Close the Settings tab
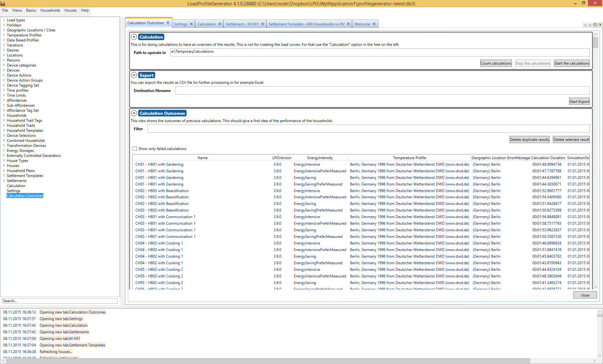This screenshot has width=603, height=364. click(191, 24)
